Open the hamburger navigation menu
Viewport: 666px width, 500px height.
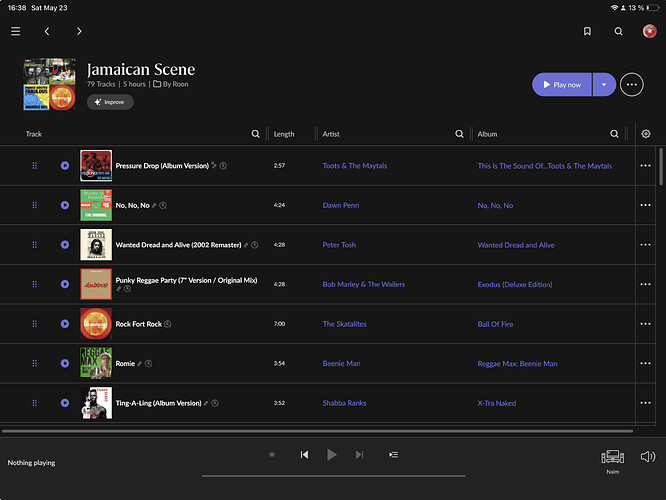point(16,31)
